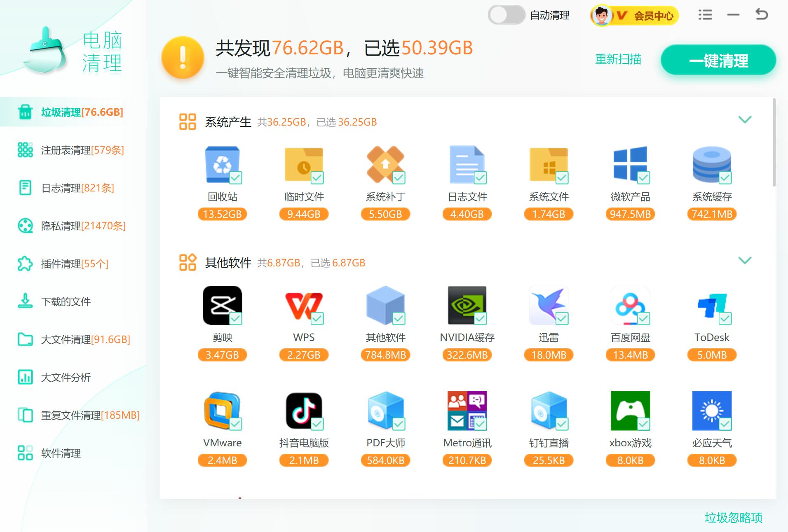Click the 抖音电脑版 icon
This screenshot has height=532, width=788.
point(304,411)
